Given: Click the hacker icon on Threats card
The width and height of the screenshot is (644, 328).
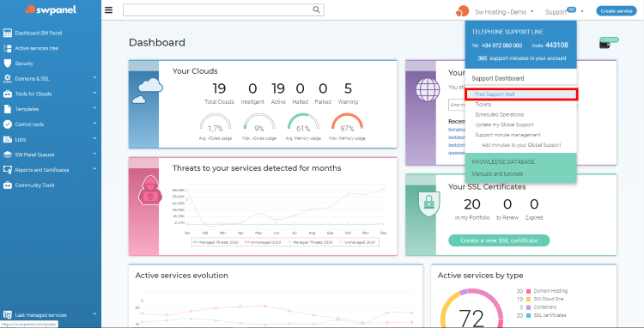Looking at the screenshot, I should [x=149, y=190].
